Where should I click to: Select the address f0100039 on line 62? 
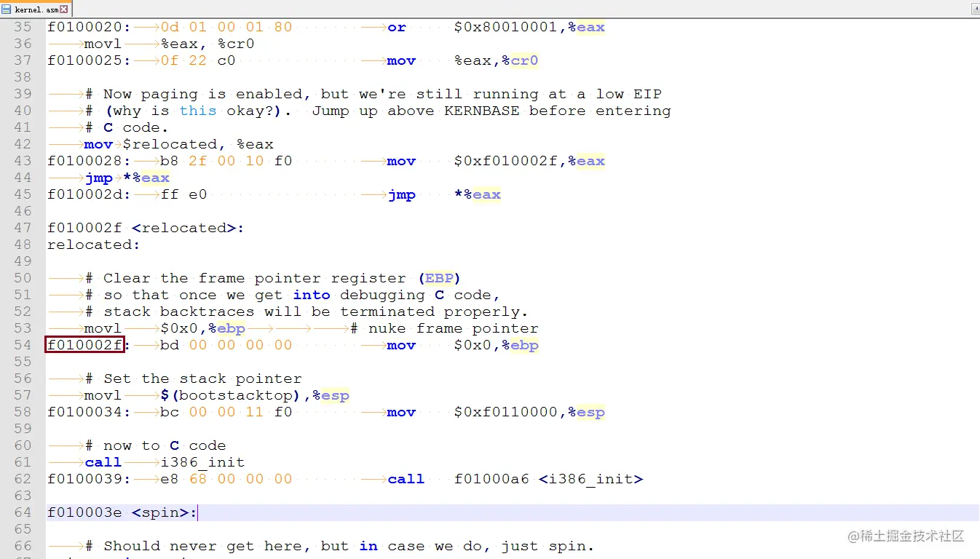point(85,479)
